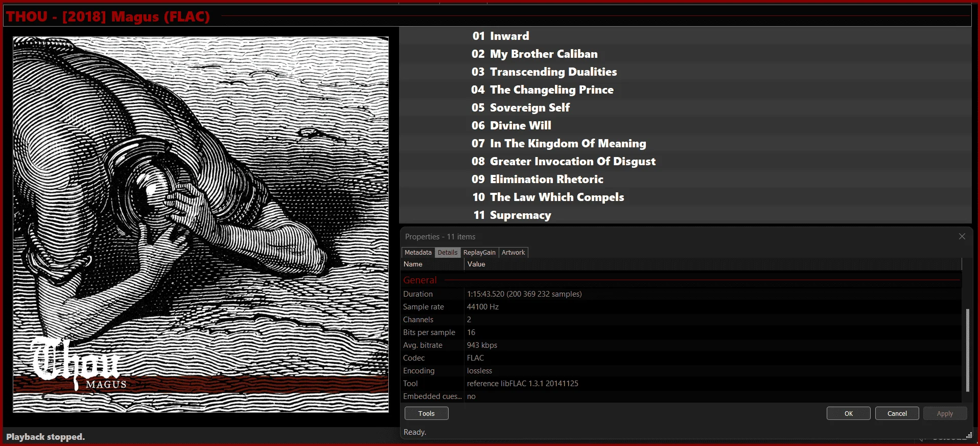Click the Tools button
Image resolution: width=980 pixels, height=446 pixels.
click(x=427, y=413)
